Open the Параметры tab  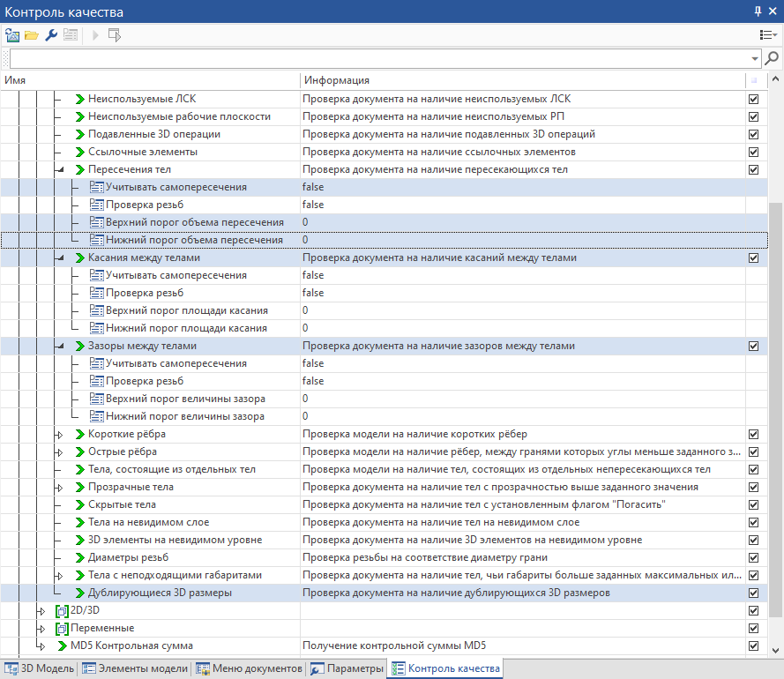(347, 668)
